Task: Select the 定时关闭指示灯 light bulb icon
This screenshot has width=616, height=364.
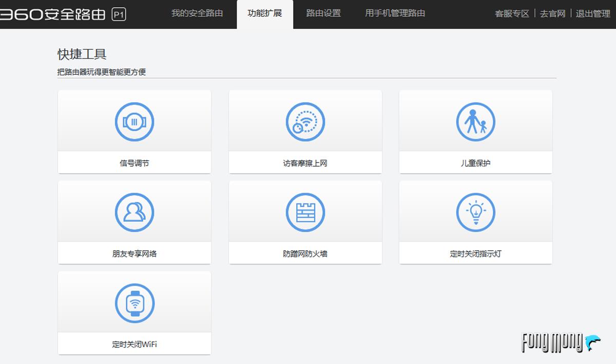Action: [475, 212]
